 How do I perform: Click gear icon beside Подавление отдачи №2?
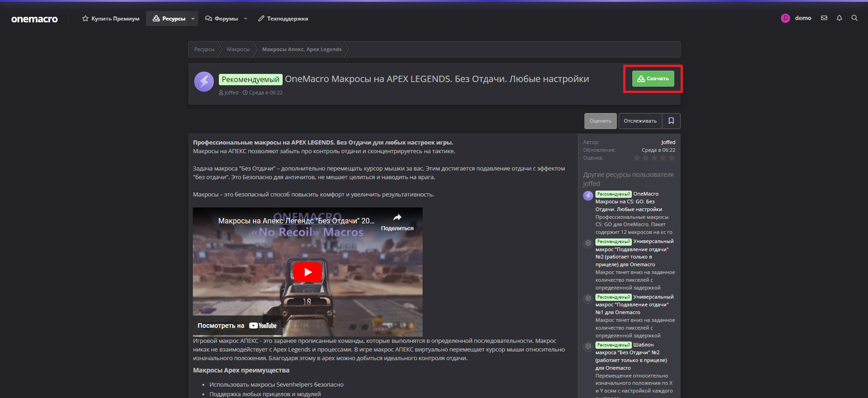588,243
